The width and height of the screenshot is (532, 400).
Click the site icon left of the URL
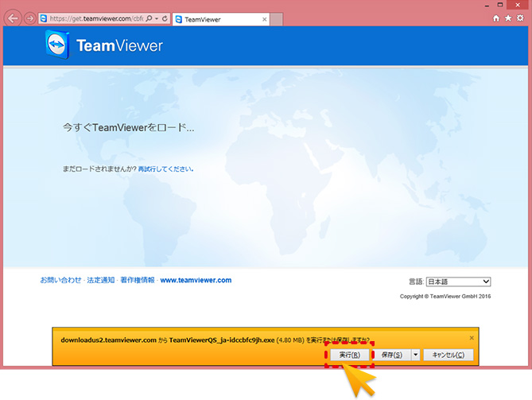[x=44, y=18]
